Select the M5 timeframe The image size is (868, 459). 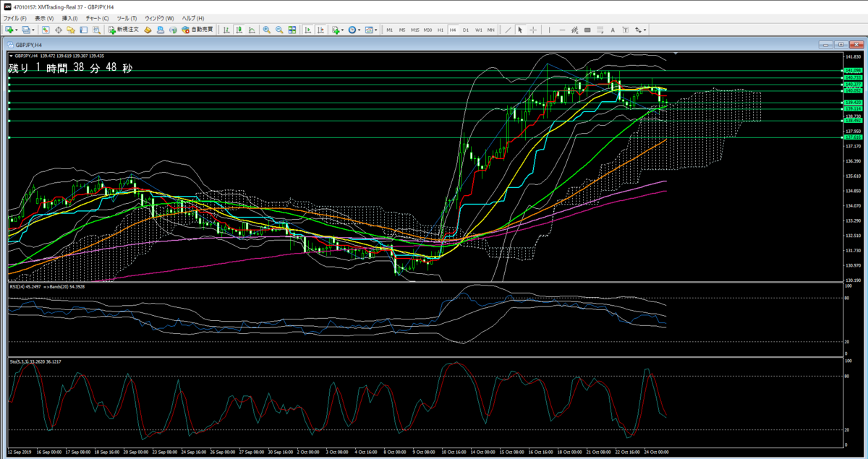pyautogui.click(x=402, y=30)
